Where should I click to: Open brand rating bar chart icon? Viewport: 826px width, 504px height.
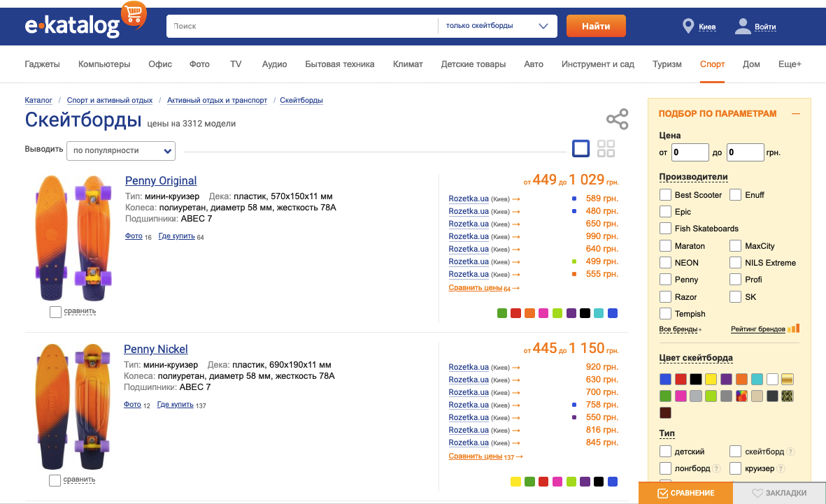tap(793, 329)
